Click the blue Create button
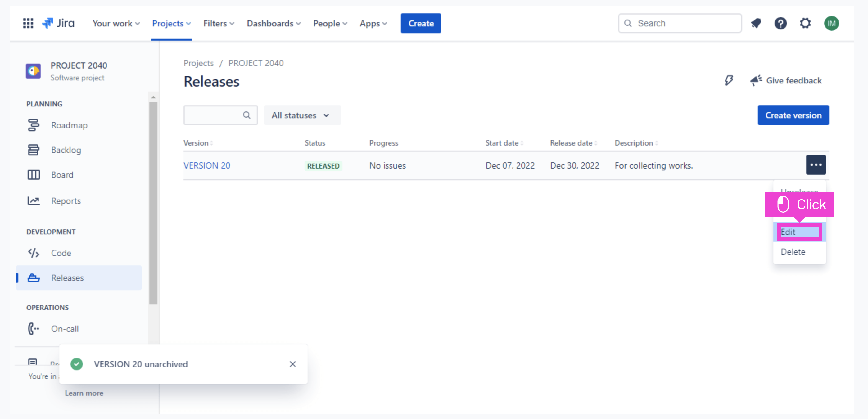 tap(421, 23)
